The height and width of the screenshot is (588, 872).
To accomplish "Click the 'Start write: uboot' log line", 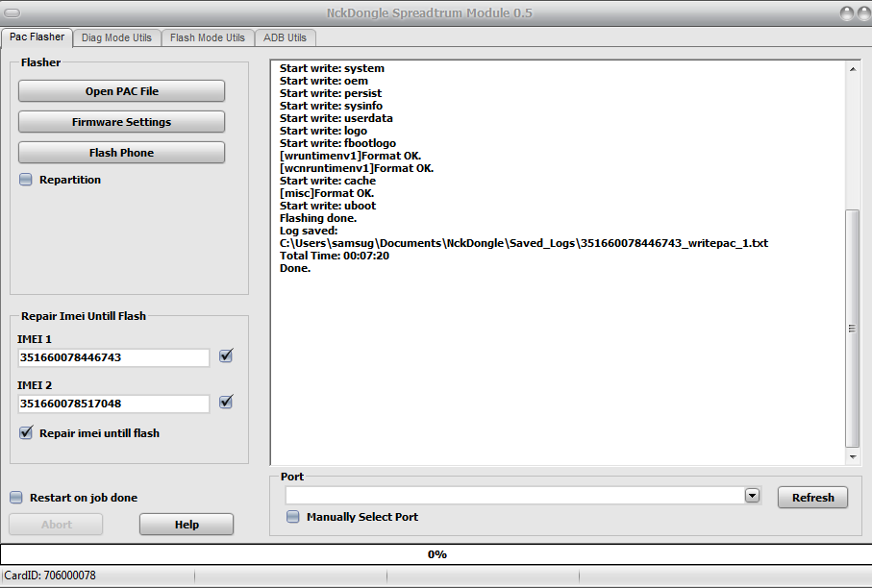I will click(x=328, y=206).
